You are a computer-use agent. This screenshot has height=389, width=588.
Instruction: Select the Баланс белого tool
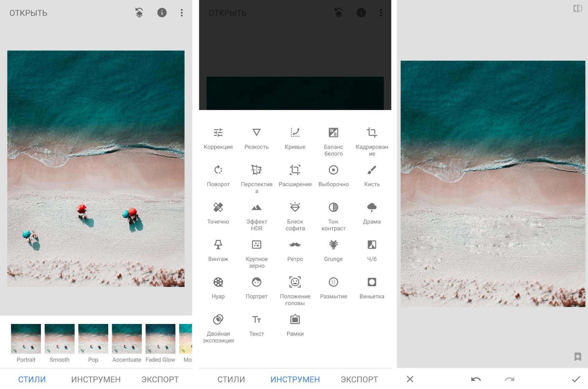point(333,139)
